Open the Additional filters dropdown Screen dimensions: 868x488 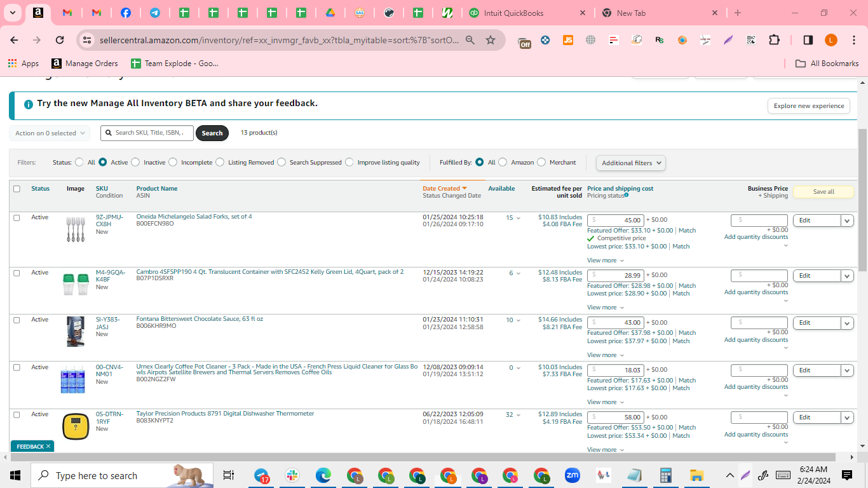(x=631, y=163)
